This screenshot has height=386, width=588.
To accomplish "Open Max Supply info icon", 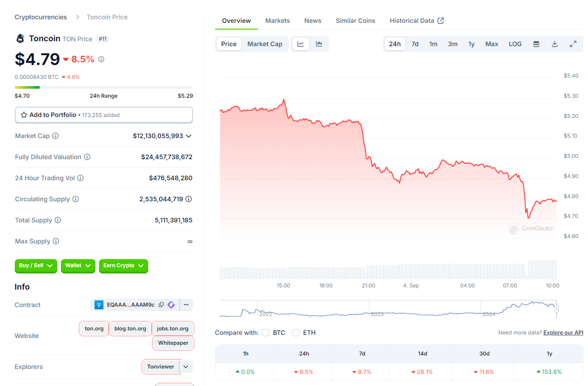I will (56, 241).
